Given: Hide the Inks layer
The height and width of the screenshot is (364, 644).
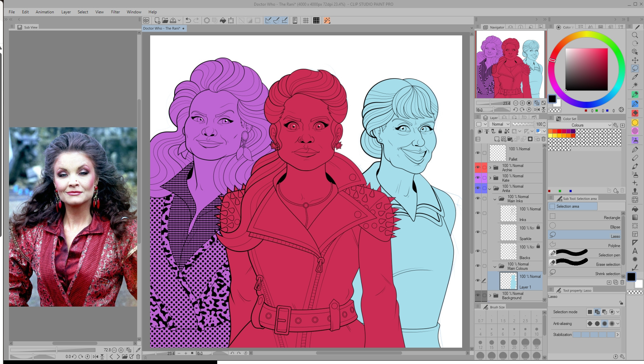Looking at the screenshot, I should coord(478,213).
